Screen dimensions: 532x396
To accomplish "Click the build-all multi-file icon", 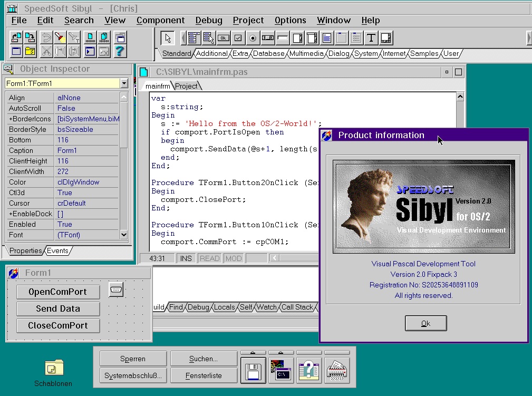I will pyautogui.click(x=104, y=37).
